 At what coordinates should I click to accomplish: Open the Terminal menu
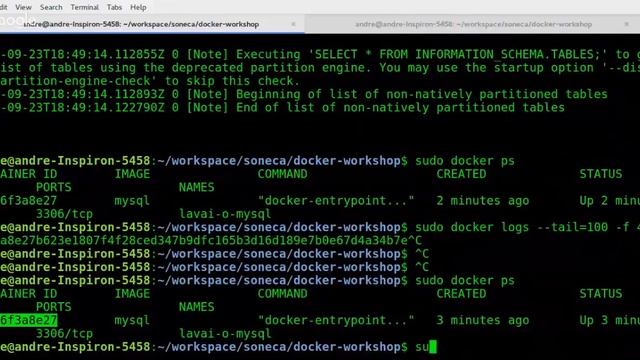click(84, 7)
